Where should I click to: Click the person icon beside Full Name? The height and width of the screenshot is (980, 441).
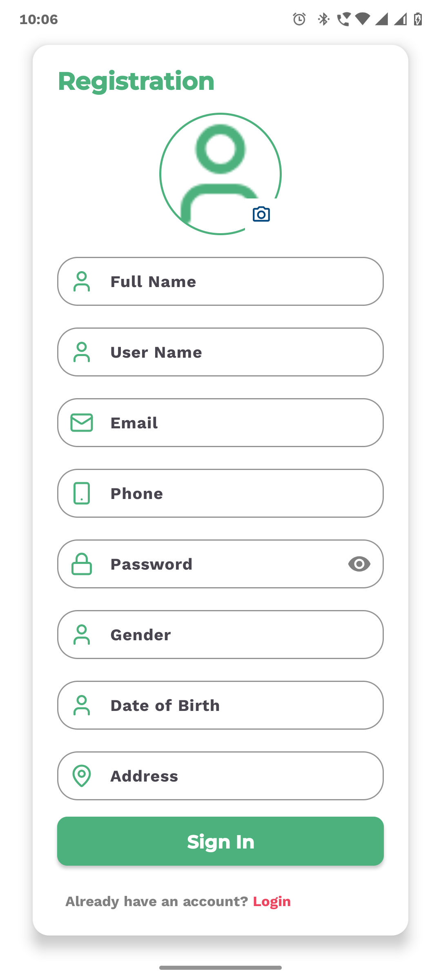pyautogui.click(x=82, y=282)
